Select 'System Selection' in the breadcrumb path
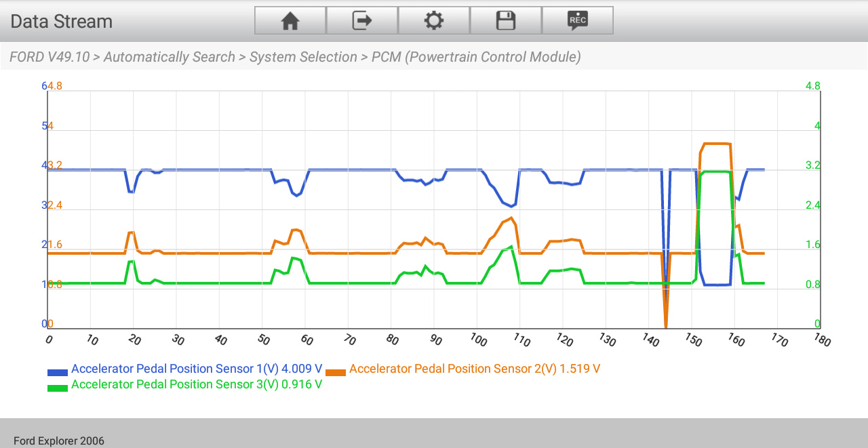Image resolution: width=868 pixels, height=448 pixels. point(303,57)
